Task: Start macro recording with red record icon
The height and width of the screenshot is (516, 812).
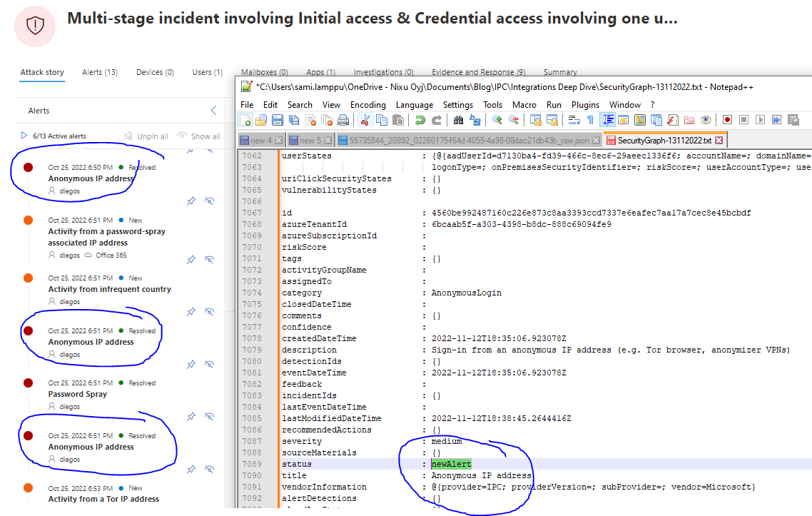Action: tap(727, 120)
